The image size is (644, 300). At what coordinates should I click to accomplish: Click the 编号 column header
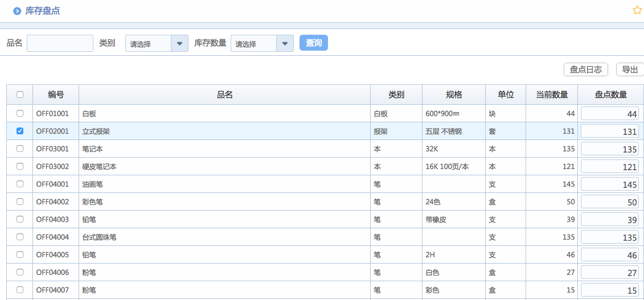56,95
